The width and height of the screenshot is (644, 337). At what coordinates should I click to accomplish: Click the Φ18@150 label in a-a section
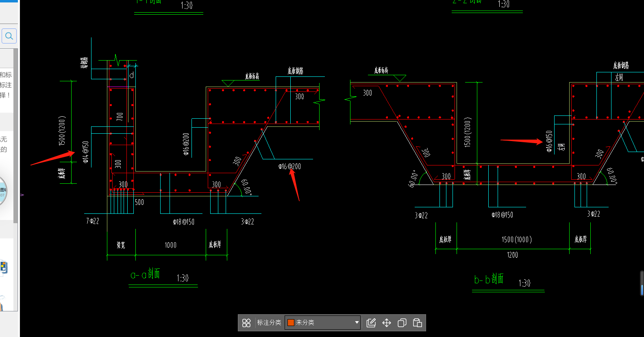(183, 222)
